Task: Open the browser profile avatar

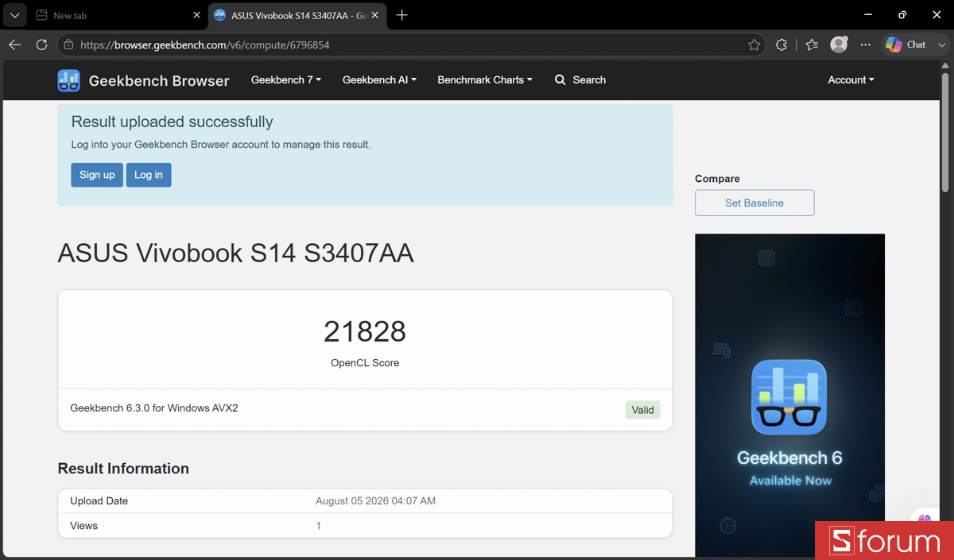Action: point(839,45)
